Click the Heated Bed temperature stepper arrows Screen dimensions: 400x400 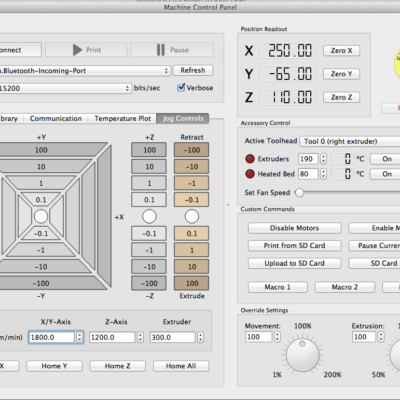coord(323,174)
